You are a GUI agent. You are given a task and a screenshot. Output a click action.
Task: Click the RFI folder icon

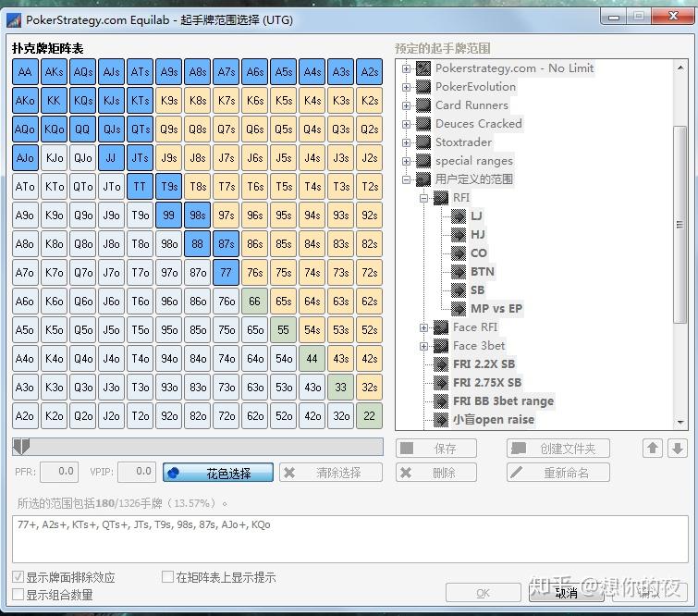[441, 198]
